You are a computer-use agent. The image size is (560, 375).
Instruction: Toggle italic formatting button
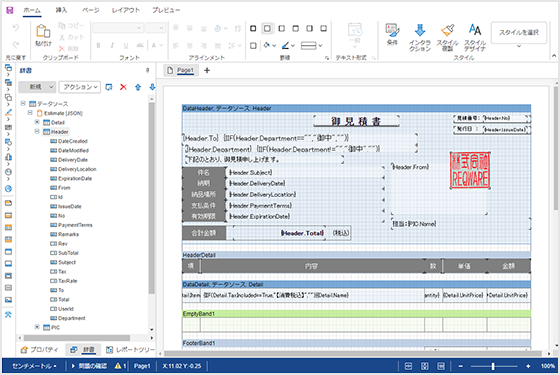112,45
